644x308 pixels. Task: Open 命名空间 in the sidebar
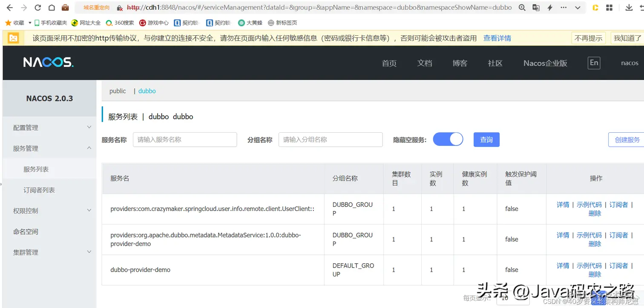pyautogui.click(x=49, y=231)
